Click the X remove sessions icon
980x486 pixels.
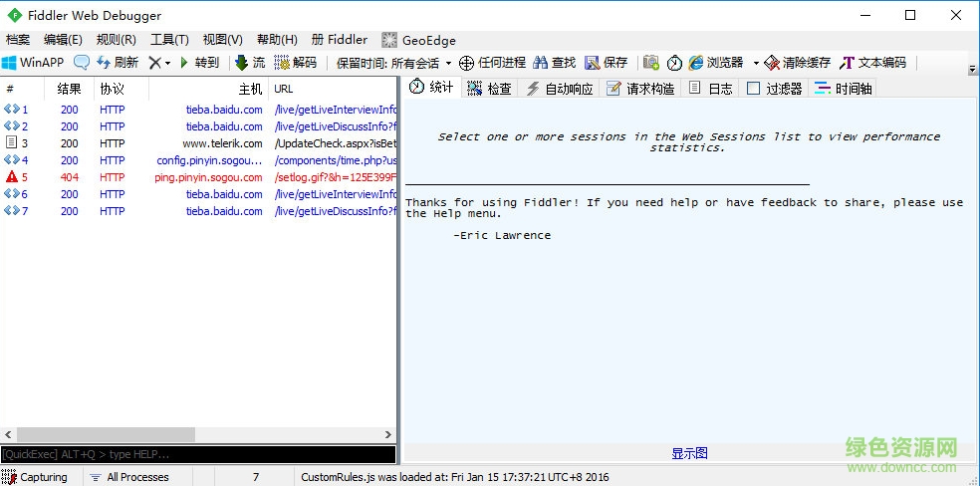pyautogui.click(x=154, y=63)
